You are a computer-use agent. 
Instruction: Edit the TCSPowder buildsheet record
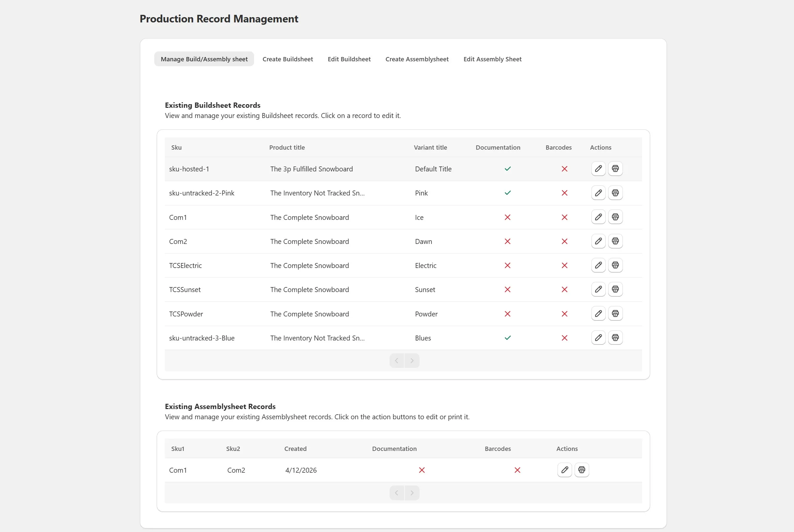[x=598, y=313]
